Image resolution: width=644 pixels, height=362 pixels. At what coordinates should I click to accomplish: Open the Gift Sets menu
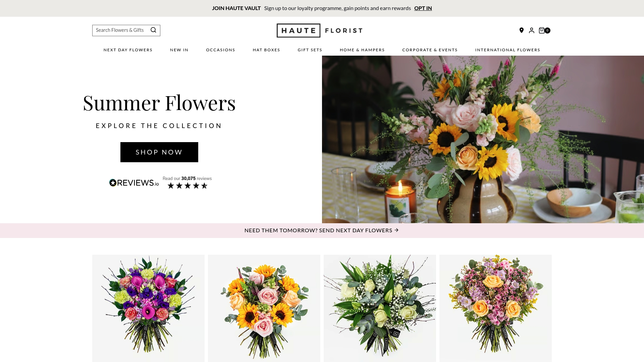point(310,50)
